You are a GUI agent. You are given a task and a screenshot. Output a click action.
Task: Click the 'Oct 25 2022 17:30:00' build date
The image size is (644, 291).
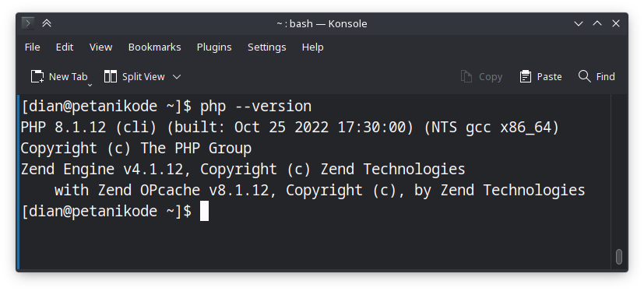320,128
